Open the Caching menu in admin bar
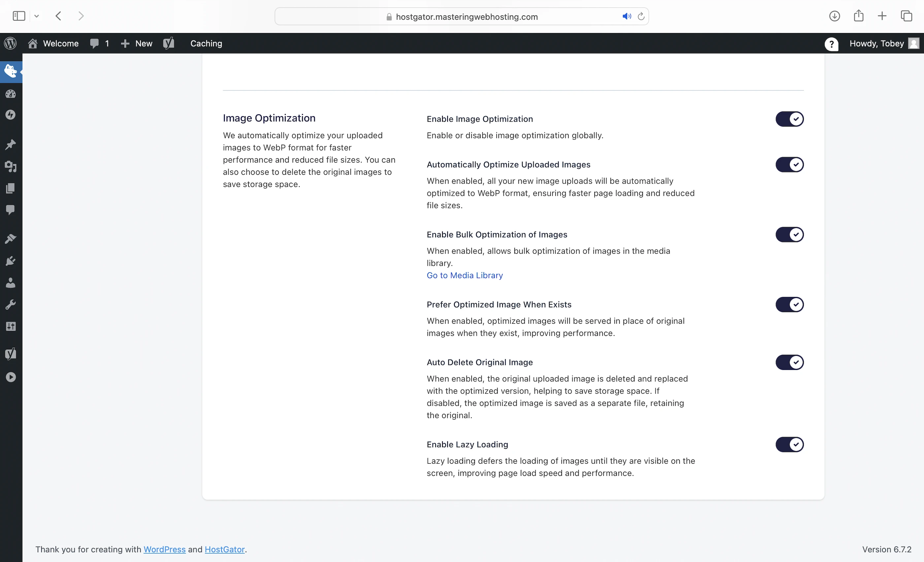This screenshot has width=924, height=562. [206, 44]
